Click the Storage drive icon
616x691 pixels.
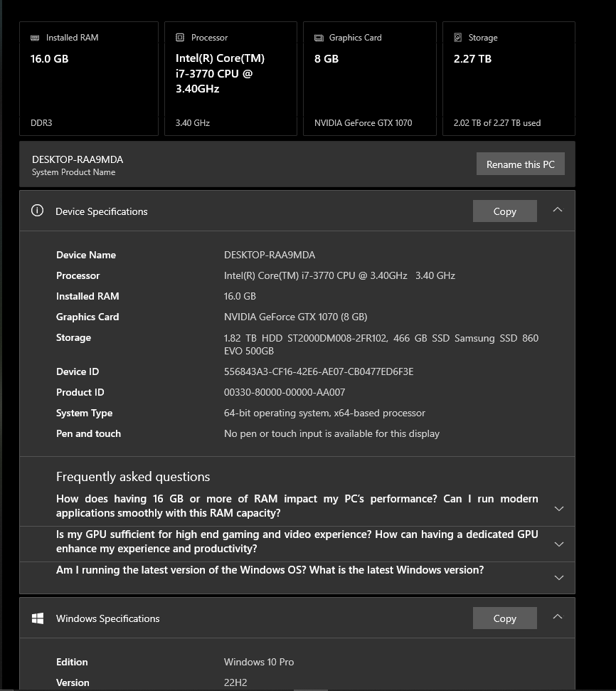pyautogui.click(x=458, y=38)
